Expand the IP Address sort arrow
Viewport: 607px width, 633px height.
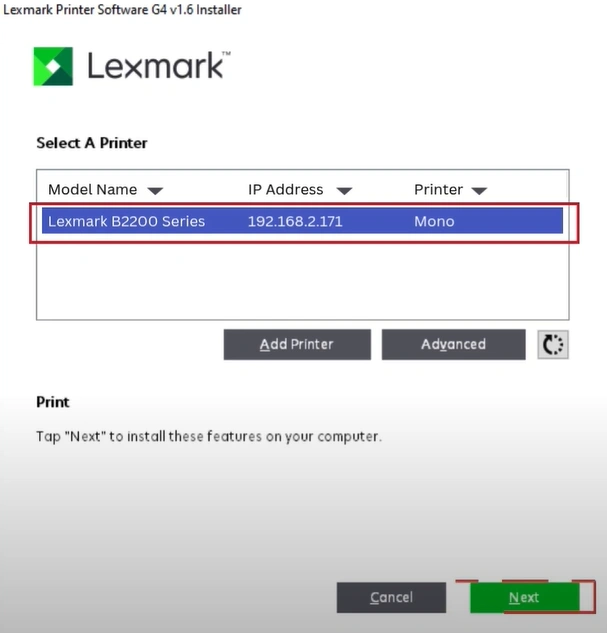pyautogui.click(x=344, y=191)
